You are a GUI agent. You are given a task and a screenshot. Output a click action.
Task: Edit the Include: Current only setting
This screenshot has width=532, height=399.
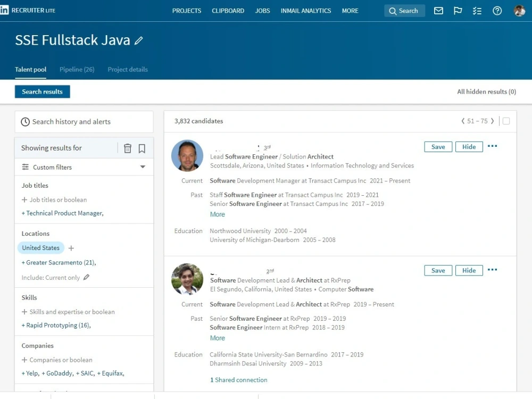87,277
